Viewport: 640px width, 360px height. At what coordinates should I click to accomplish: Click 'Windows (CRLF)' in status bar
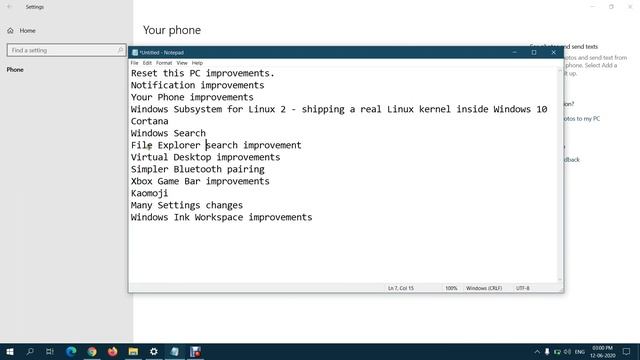pyautogui.click(x=484, y=288)
